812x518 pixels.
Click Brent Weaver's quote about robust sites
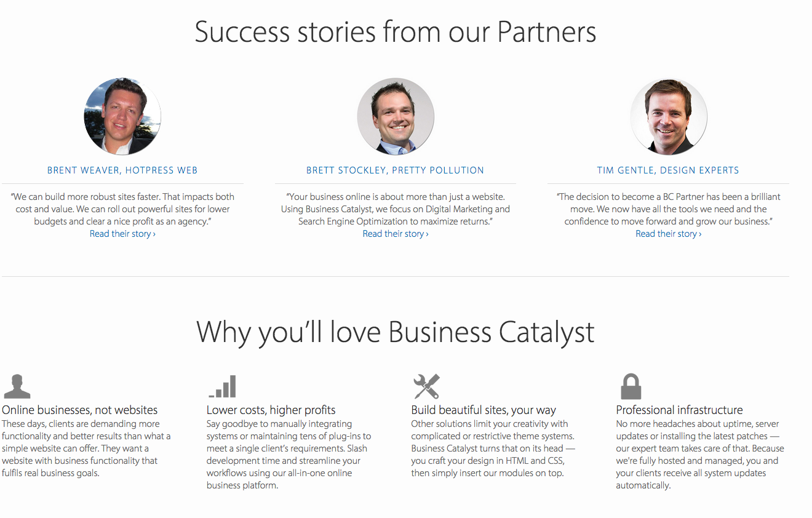[x=122, y=209]
